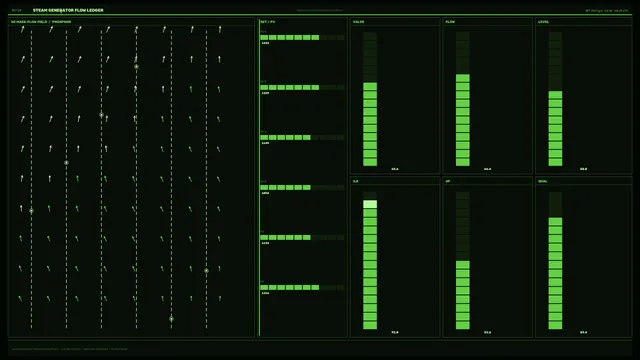Open the FLOW meter panel header
Viewport: 640px width, 360px height.
pos(450,22)
